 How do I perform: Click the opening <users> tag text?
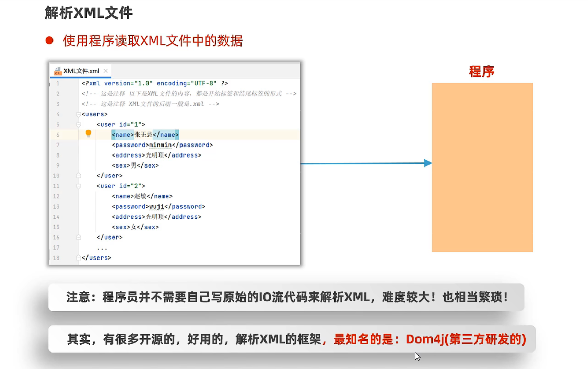(x=95, y=114)
